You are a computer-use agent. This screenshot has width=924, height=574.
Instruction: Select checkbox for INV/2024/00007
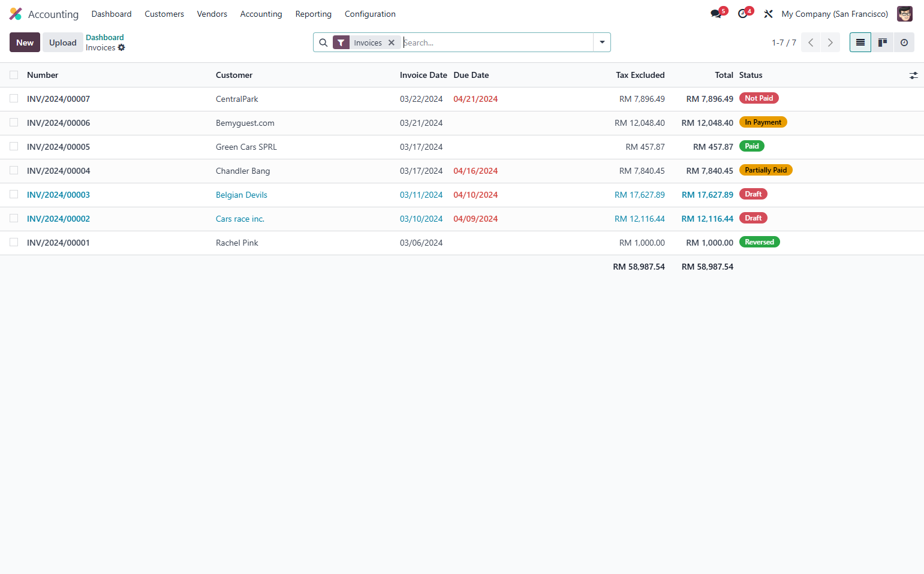14,98
